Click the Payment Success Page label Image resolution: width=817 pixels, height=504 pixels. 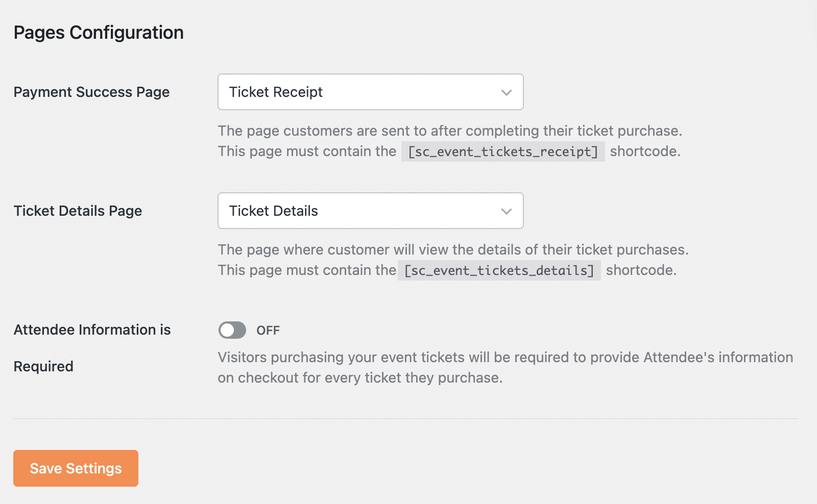coord(91,92)
